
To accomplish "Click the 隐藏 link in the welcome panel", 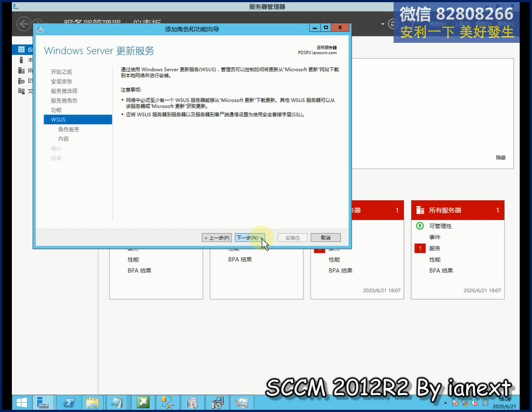I will point(501,158).
